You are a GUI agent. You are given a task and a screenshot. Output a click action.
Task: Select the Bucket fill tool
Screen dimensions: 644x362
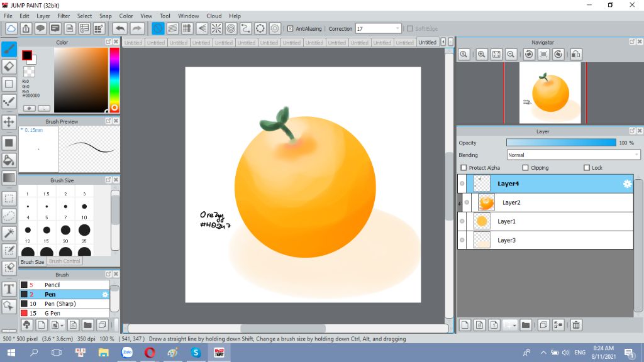(x=9, y=160)
